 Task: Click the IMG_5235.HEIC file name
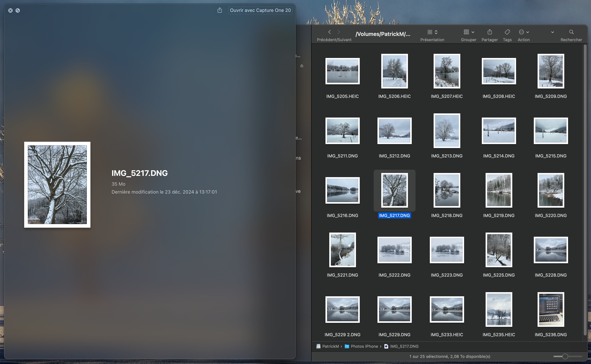pyautogui.click(x=499, y=335)
